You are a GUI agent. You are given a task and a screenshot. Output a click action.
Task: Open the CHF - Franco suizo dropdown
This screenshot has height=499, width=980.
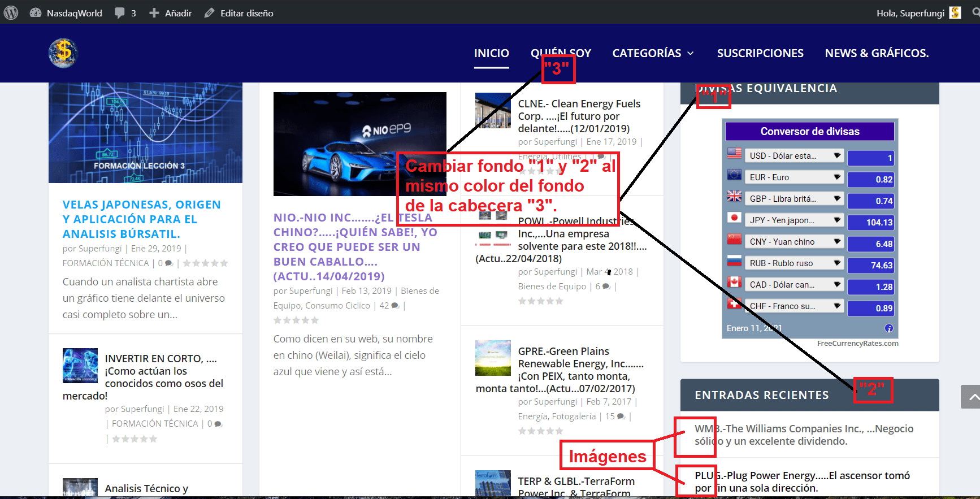pyautogui.click(x=795, y=306)
